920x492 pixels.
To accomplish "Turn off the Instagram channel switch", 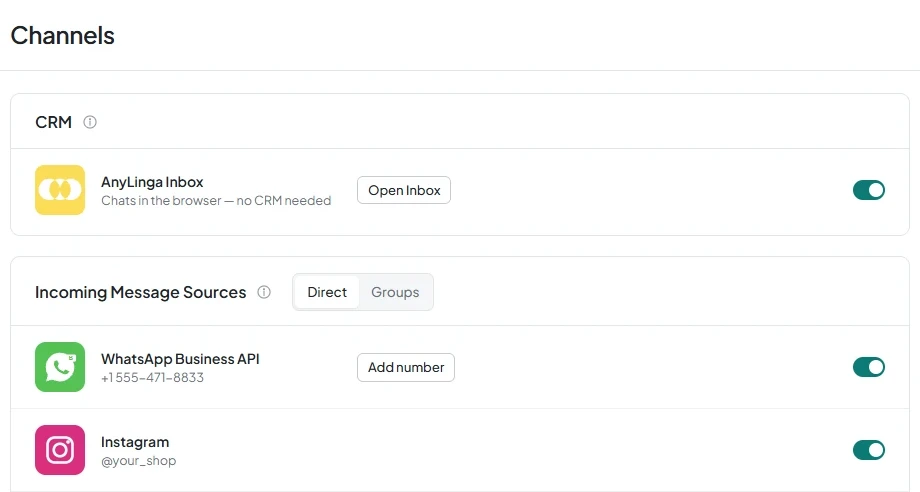I will click(869, 450).
